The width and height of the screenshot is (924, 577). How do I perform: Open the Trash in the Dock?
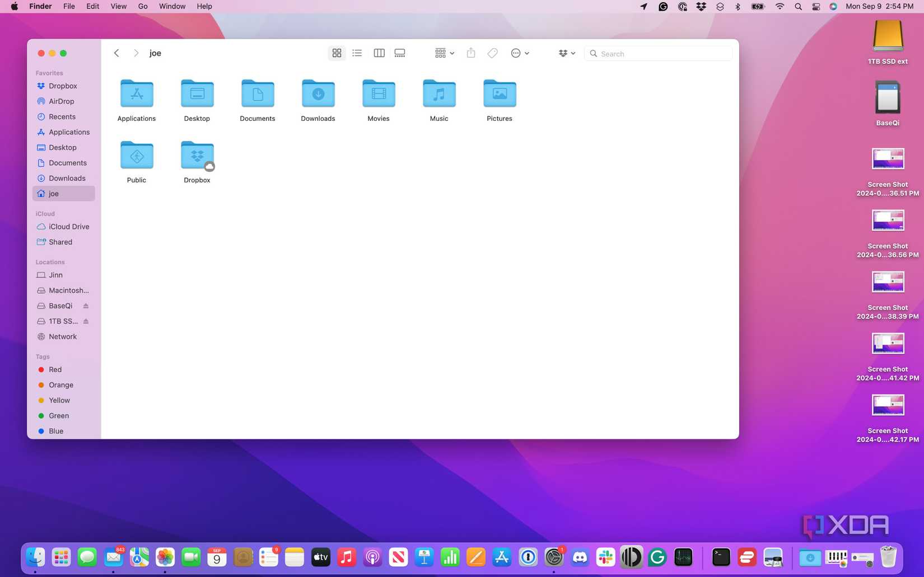(888, 557)
